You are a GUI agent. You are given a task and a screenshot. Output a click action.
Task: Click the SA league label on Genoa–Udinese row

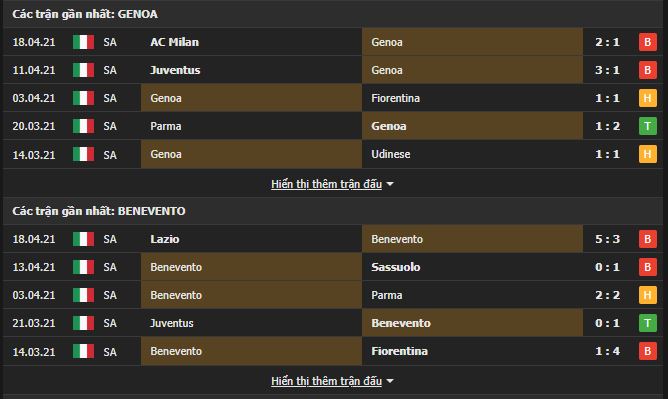[x=110, y=155]
